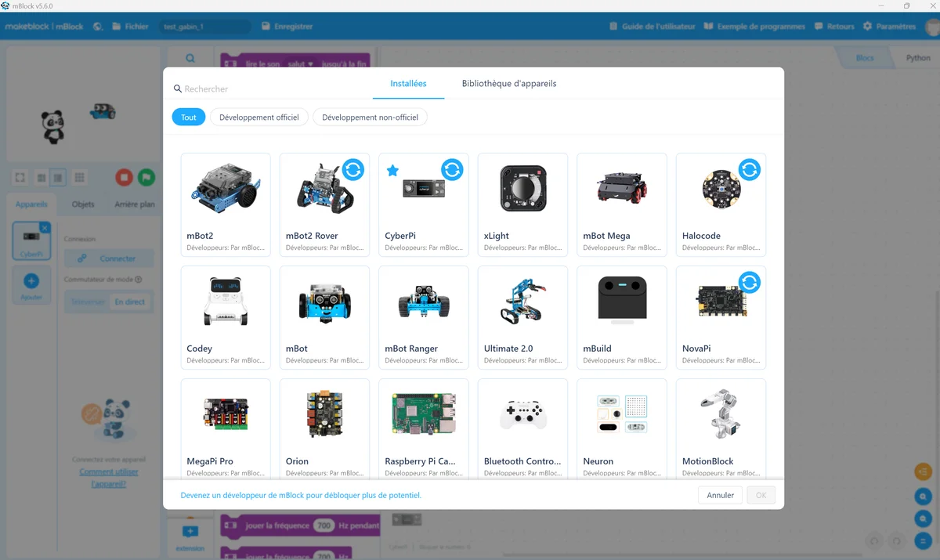Switch mode to Téléverser
Image resolution: width=940 pixels, height=560 pixels.
(x=88, y=302)
